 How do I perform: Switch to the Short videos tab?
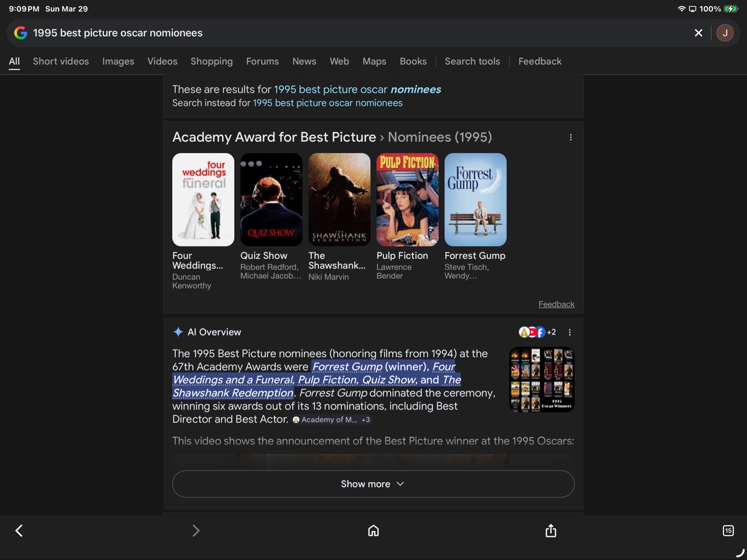tap(61, 62)
